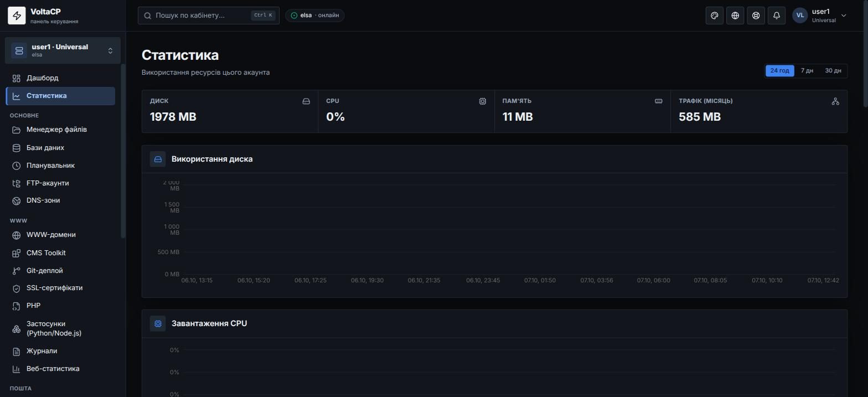Open PHP settings in the sidebar
The height and width of the screenshot is (397, 868).
(x=60, y=306)
